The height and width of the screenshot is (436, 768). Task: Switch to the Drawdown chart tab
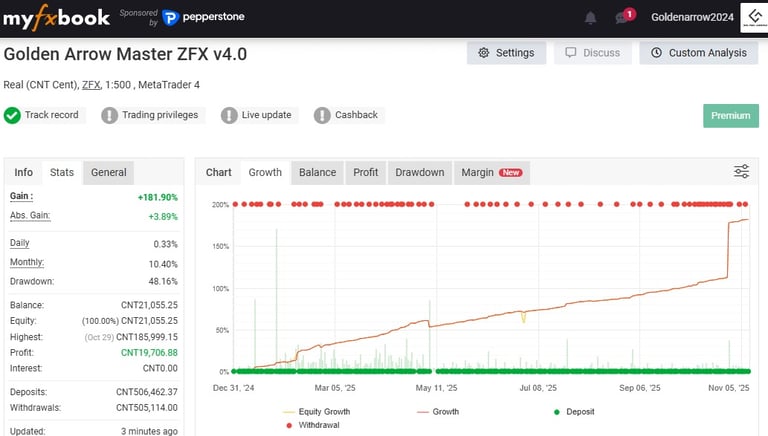[420, 172]
